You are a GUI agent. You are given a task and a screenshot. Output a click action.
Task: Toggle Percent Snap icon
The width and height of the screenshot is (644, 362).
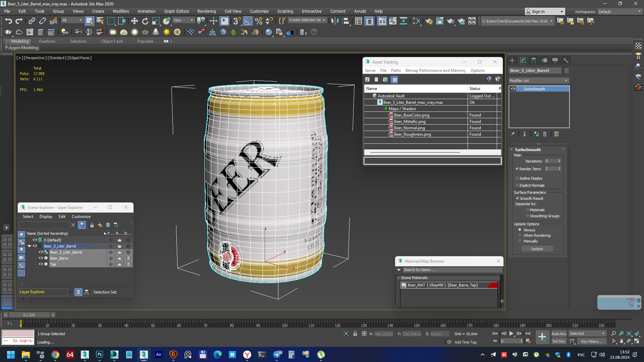(x=259, y=21)
